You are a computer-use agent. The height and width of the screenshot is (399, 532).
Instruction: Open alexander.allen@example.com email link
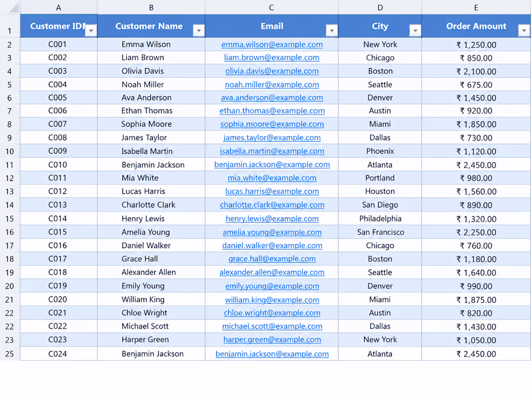pyautogui.click(x=272, y=272)
